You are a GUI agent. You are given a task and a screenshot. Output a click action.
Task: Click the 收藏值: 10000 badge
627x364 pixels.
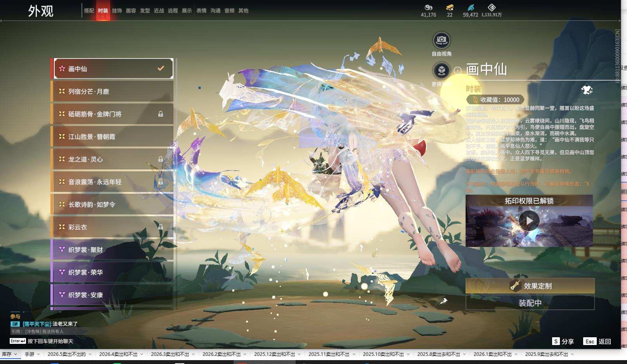click(495, 100)
